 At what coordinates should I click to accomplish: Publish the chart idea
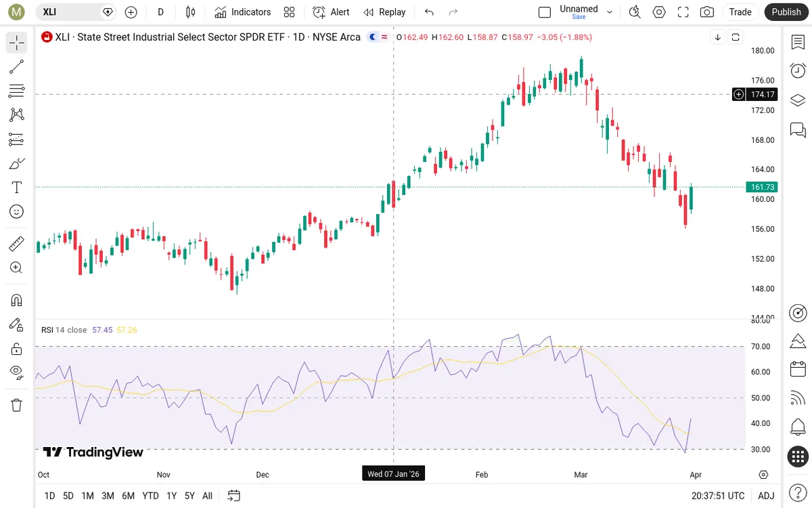(786, 12)
